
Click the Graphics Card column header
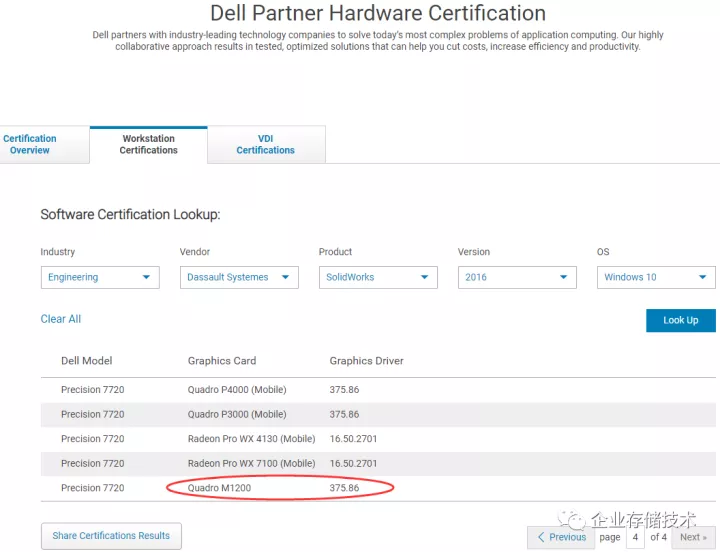[222, 361]
